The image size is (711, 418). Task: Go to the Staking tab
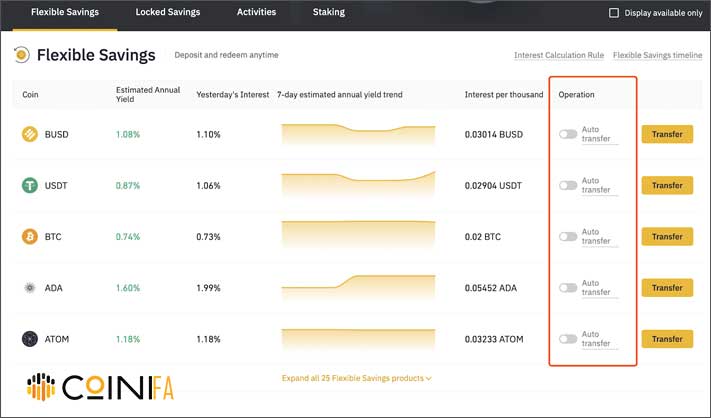(329, 12)
